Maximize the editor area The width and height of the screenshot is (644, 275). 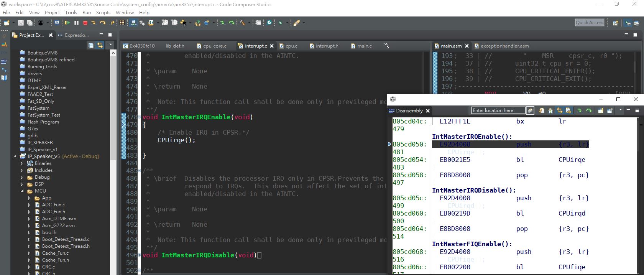point(635,35)
